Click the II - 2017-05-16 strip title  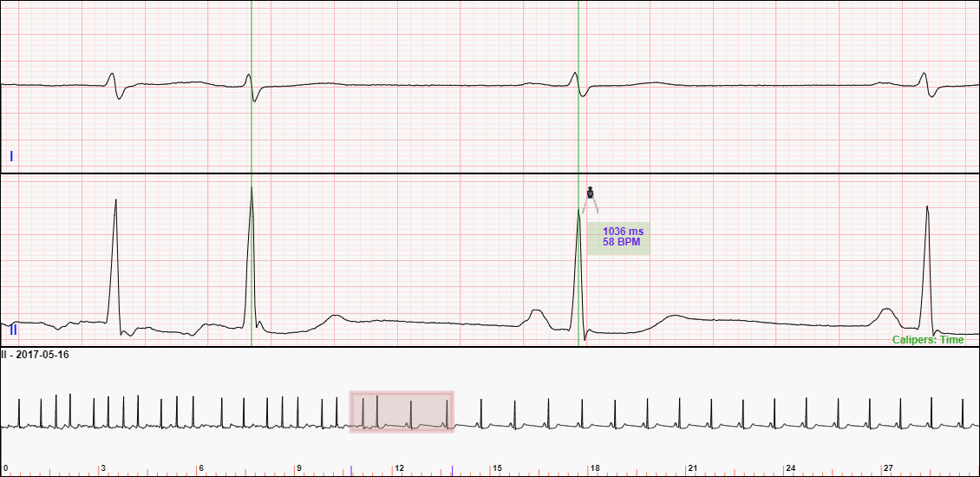pos(35,355)
